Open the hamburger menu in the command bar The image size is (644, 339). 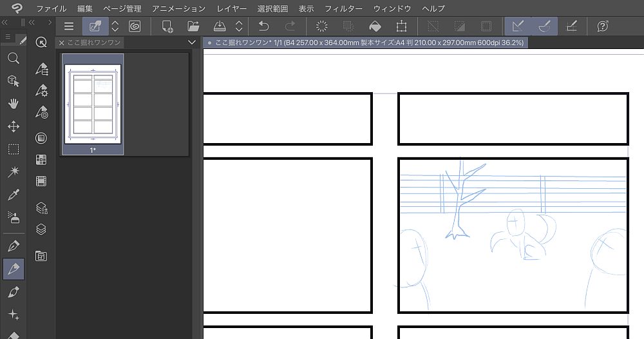(69, 26)
